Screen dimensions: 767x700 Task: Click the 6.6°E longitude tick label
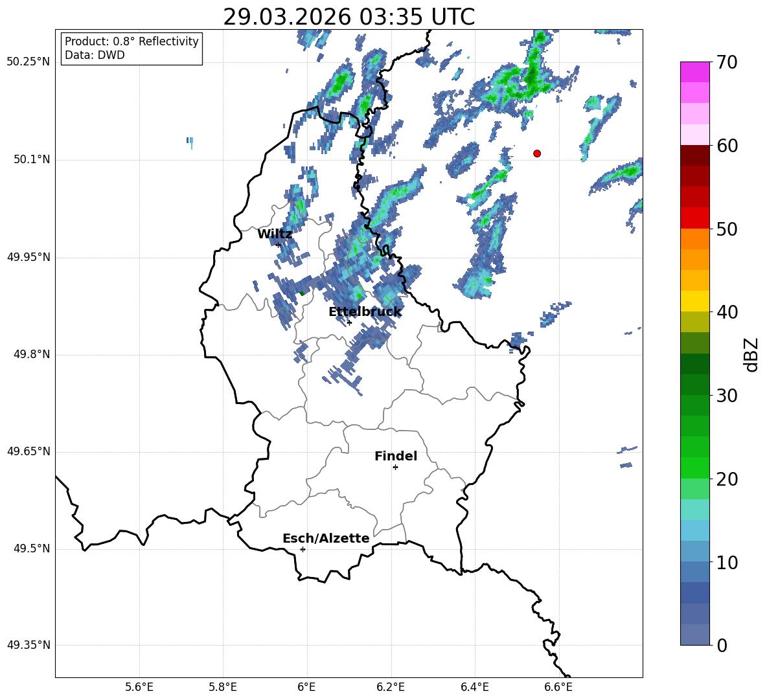click(x=558, y=687)
